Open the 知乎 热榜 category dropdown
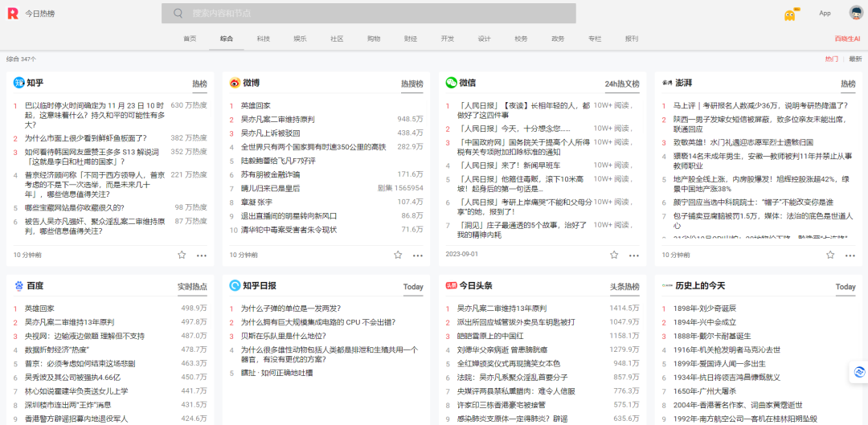868x425 pixels. (200, 84)
